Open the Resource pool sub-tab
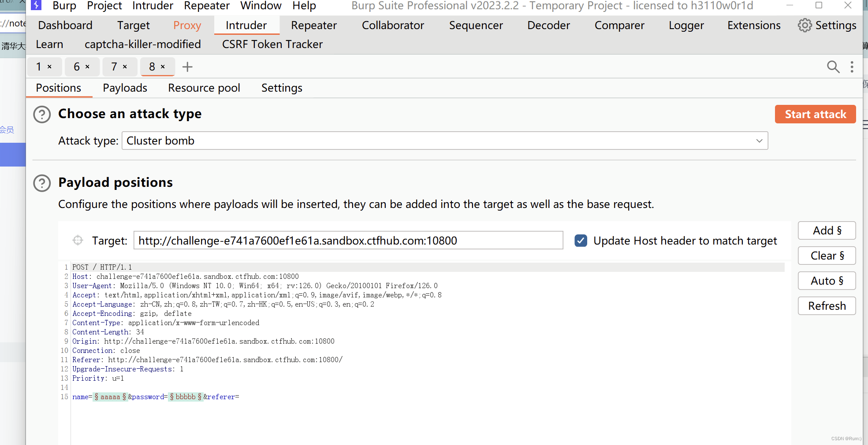 point(204,88)
